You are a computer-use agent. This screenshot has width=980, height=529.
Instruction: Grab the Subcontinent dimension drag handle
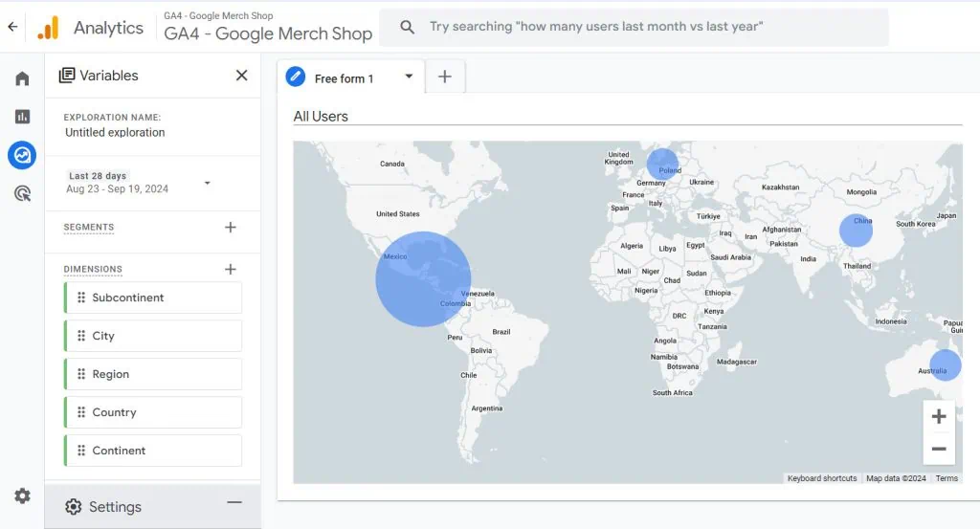point(81,298)
